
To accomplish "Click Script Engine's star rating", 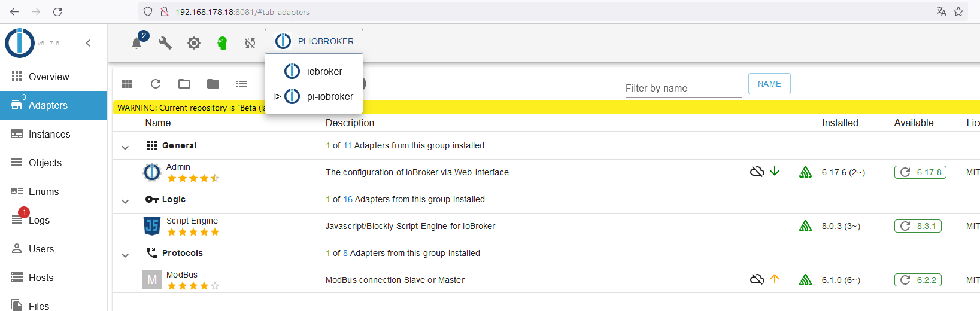I will click(x=193, y=232).
